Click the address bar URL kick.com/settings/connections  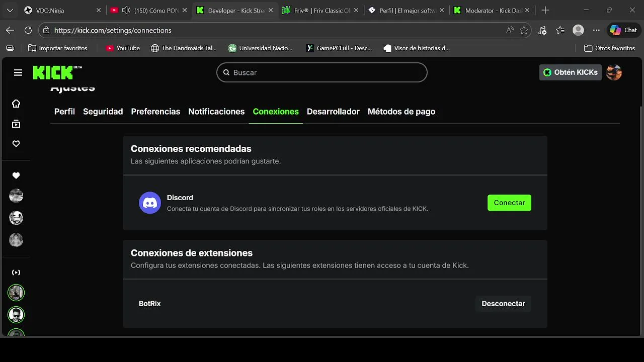(113, 30)
